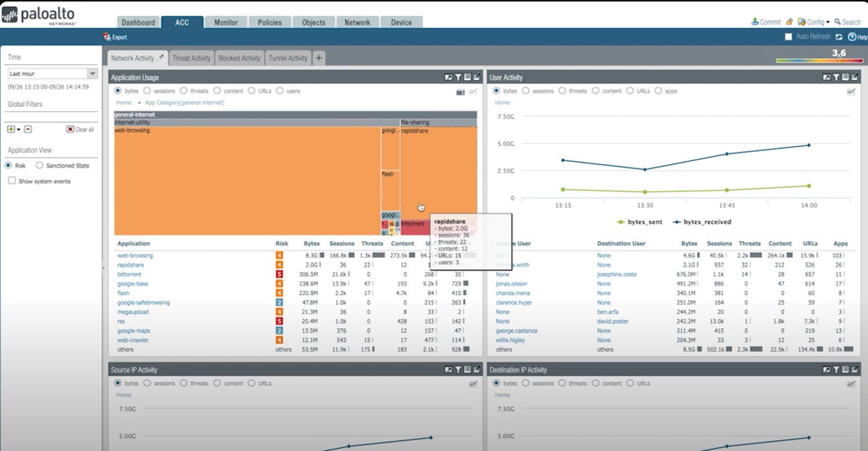Screen dimensions: 868x451
Task: Click the Export button
Action: click(x=115, y=37)
